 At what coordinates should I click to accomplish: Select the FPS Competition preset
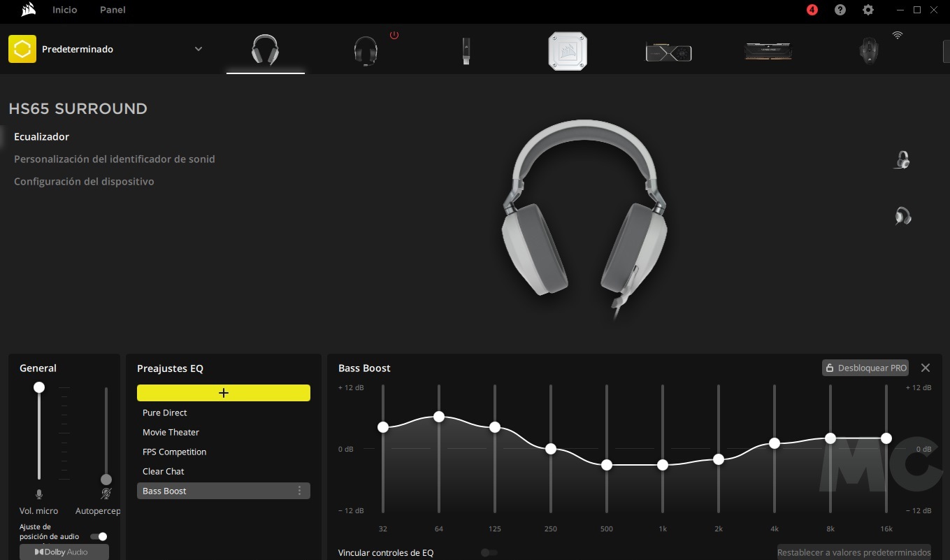click(175, 452)
